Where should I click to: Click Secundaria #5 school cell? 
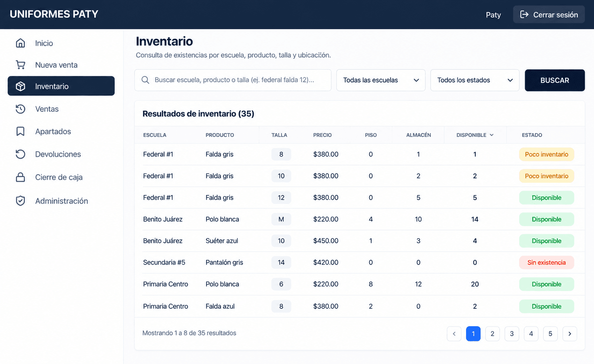[164, 262]
